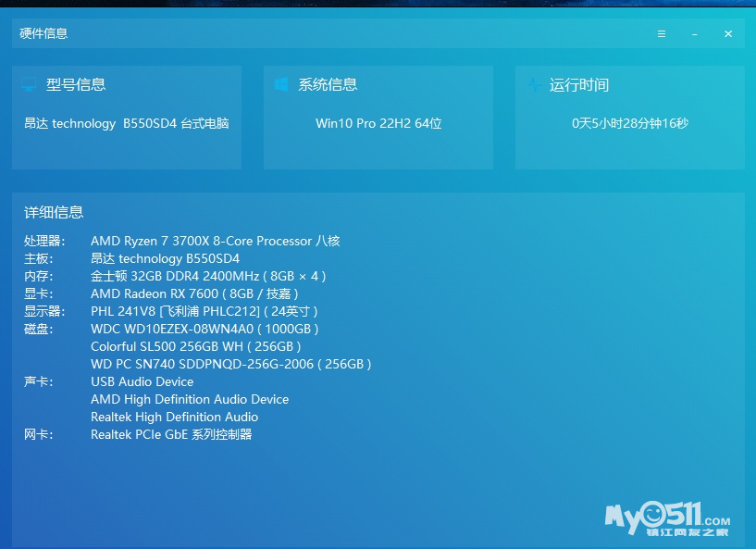
Task: Click the 详细信息 section heading
Action: [54, 212]
